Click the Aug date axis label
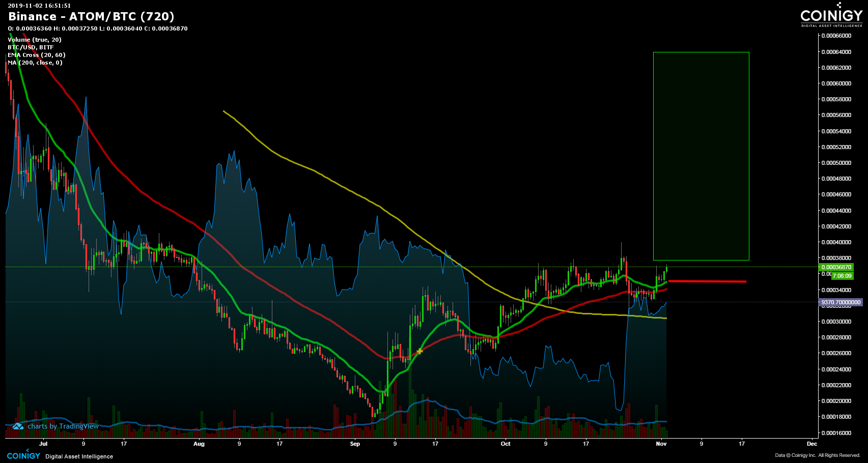 tap(199, 444)
